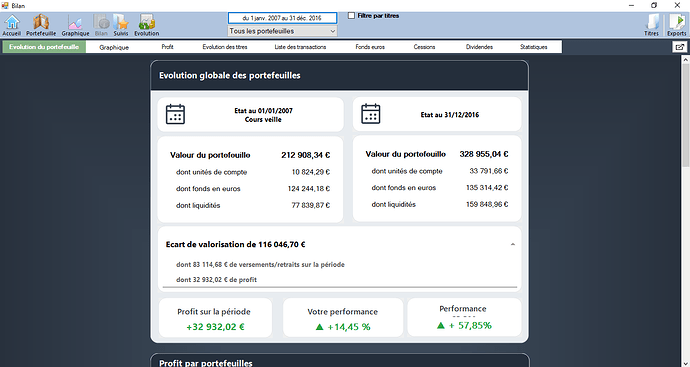This screenshot has width=690, height=367.
Task: Open the Fonds euros tab
Action: pos(370,47)
